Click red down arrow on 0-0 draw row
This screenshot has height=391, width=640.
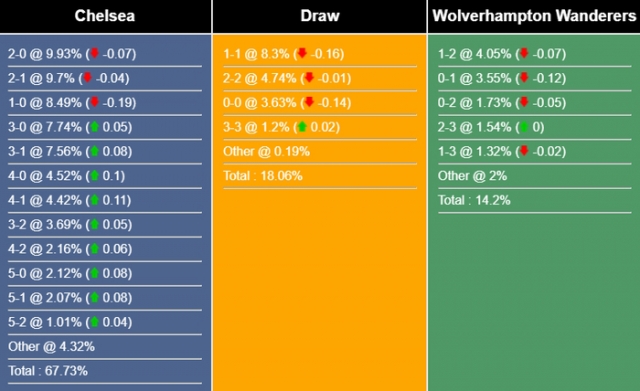(x=309, y=102)
